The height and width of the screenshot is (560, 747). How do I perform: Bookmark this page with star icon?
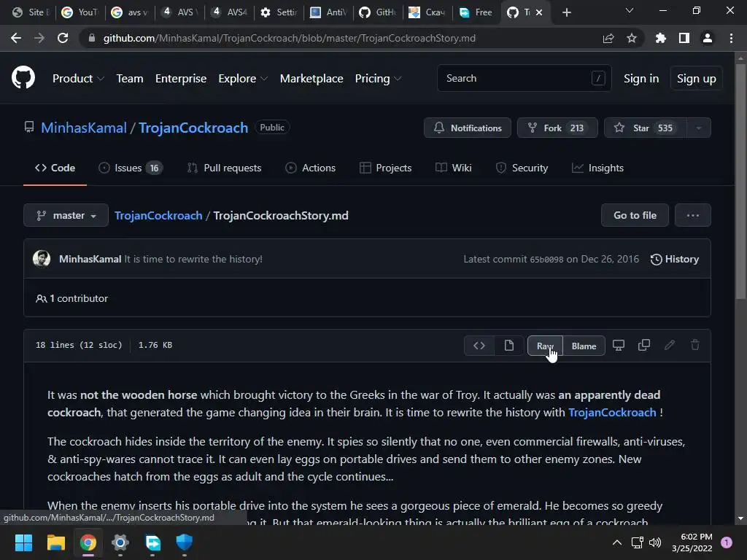click(x=632, y=38)
